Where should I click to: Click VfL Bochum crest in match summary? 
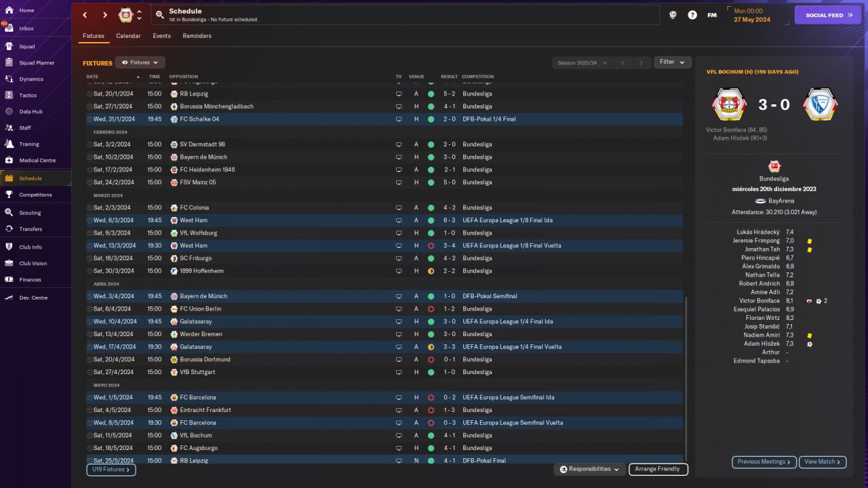(820, 104)
